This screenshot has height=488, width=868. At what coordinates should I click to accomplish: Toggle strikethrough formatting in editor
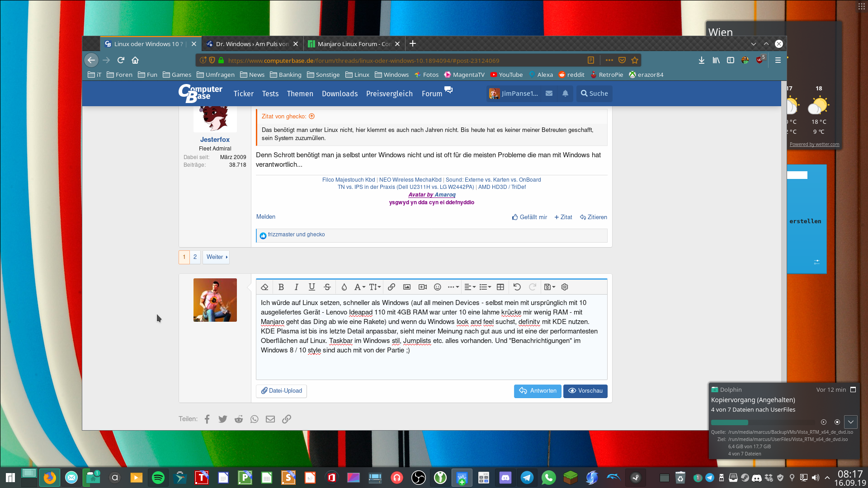click(327, 287)
